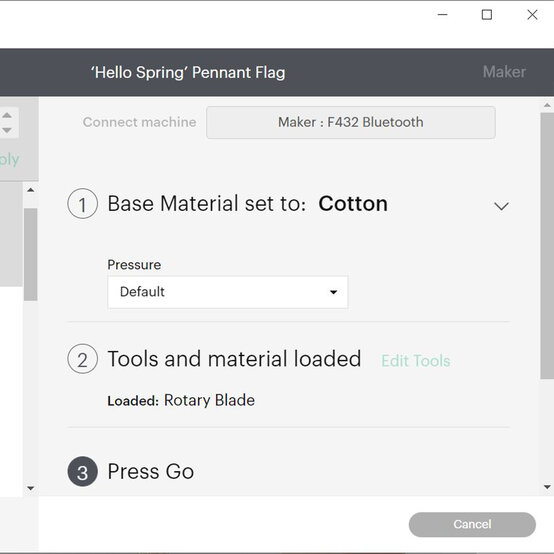Click the Tools and material loaded heading
This screenshot has height=554, width=554.
click(x=234, y=359)
